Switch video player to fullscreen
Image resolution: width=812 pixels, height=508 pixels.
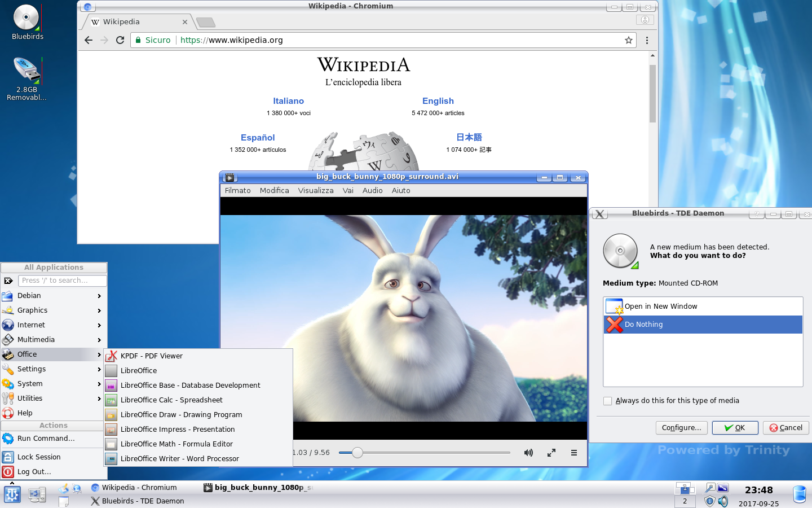(x=551, y=453)
